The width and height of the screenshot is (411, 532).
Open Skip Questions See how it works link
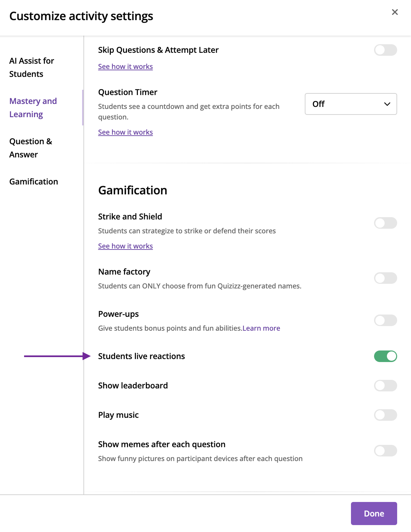pyautogui.click(x=125, y=67)
